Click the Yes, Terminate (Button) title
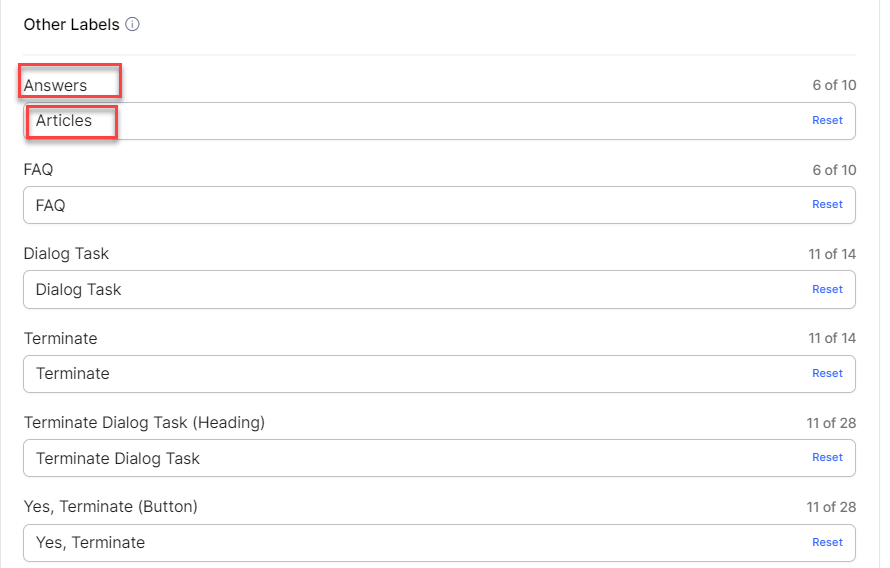The width and height of the screenshot is (890, 568). tap(111, 507)
